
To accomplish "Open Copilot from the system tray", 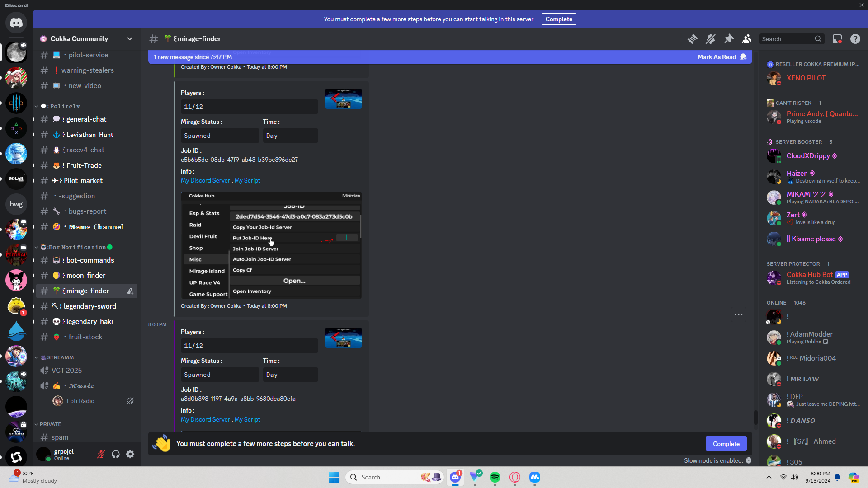I will [854, 477].
